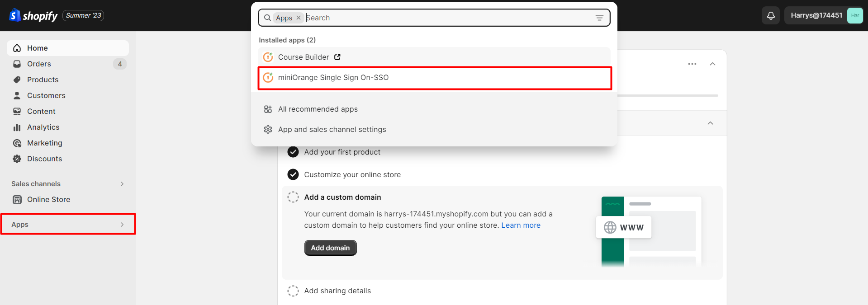
Task: Click the Products tag icon
Action: coord(17,80)
